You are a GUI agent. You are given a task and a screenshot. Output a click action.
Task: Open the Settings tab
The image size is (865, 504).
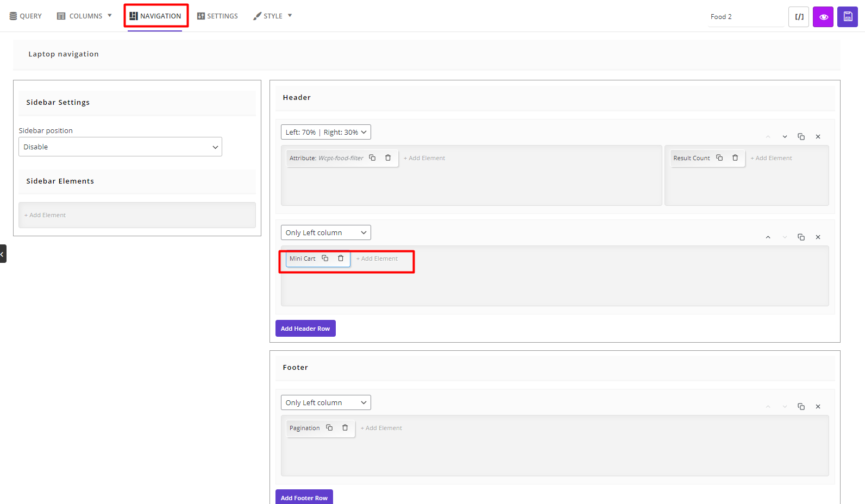(217, 16)
